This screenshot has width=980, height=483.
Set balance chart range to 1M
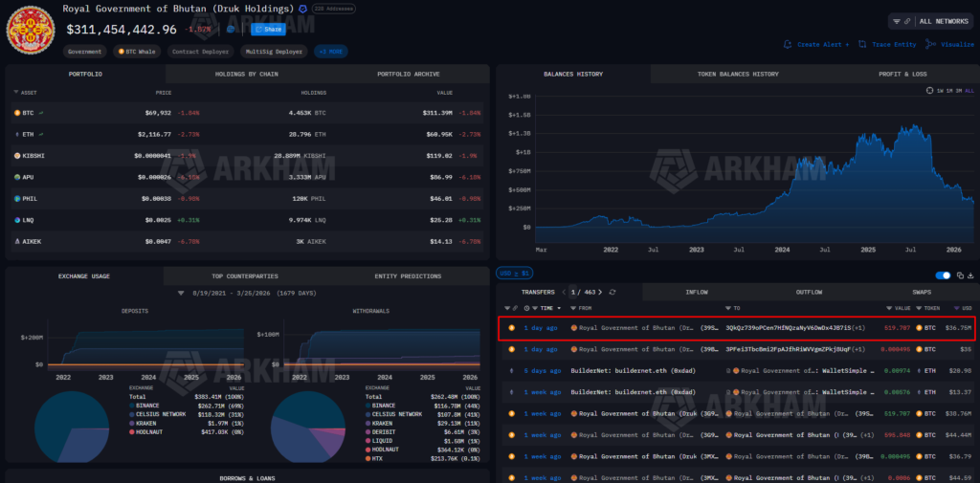coord(950,91)
